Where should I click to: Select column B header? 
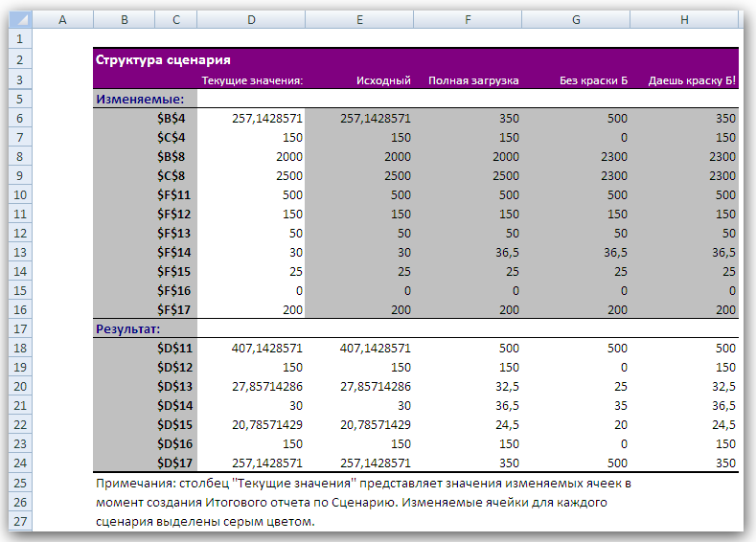125,20
